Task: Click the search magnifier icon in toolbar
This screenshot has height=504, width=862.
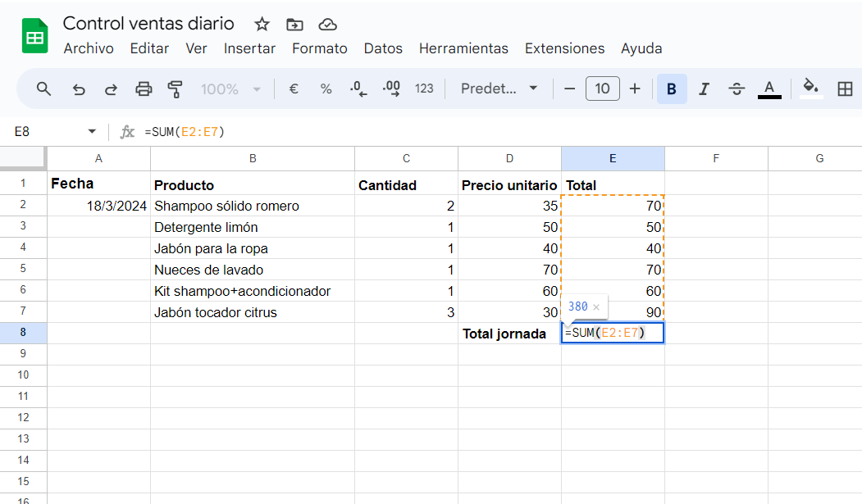Action: click(x=44, y=89)
